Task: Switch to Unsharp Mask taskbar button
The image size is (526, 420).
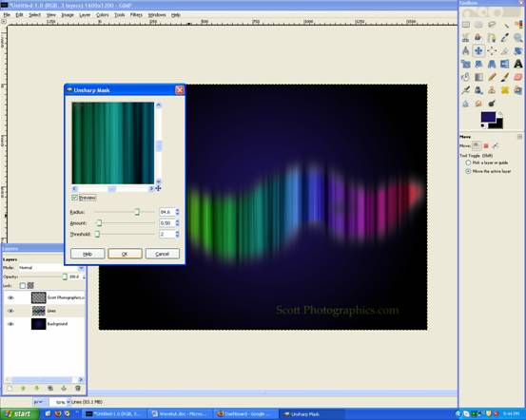Action: [x=312, y=414]
